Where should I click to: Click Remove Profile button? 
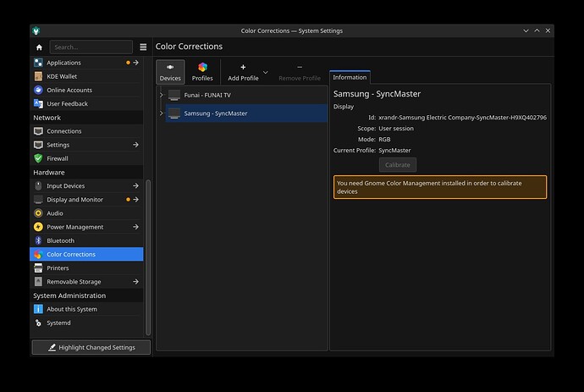[300, 72]
